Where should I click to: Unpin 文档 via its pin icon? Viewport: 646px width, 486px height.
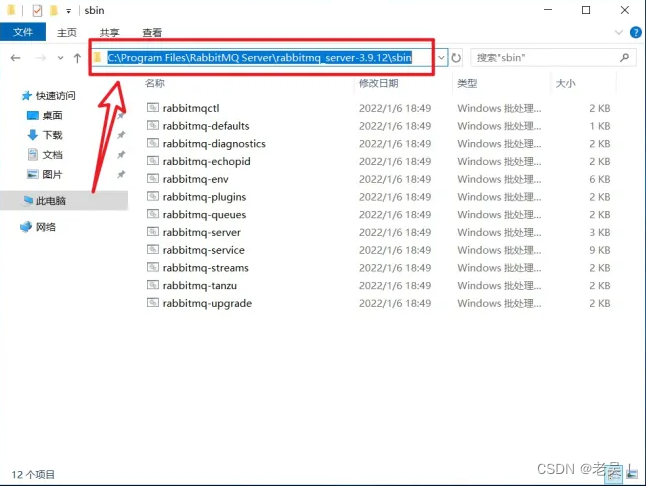pos(121,154)
